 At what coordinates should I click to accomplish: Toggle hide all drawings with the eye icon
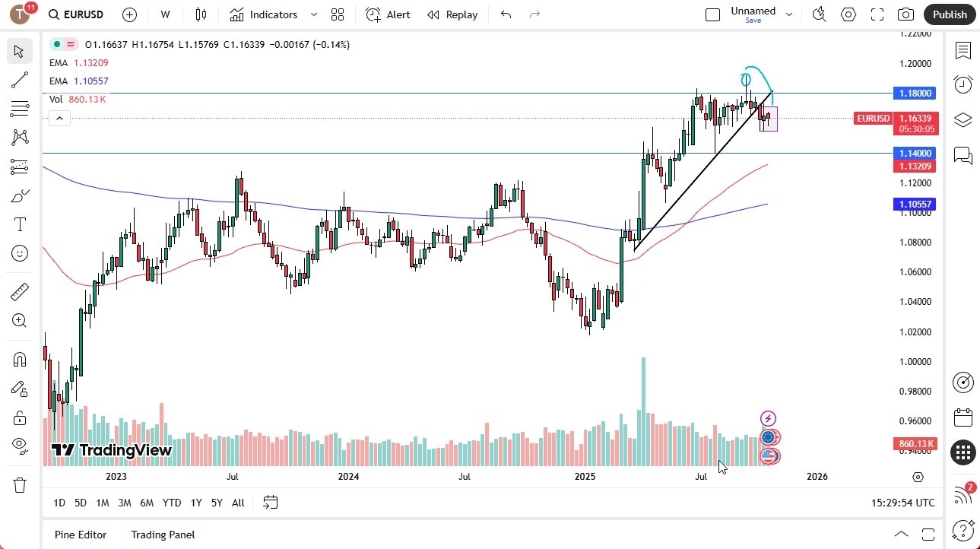tap(19, 446)
